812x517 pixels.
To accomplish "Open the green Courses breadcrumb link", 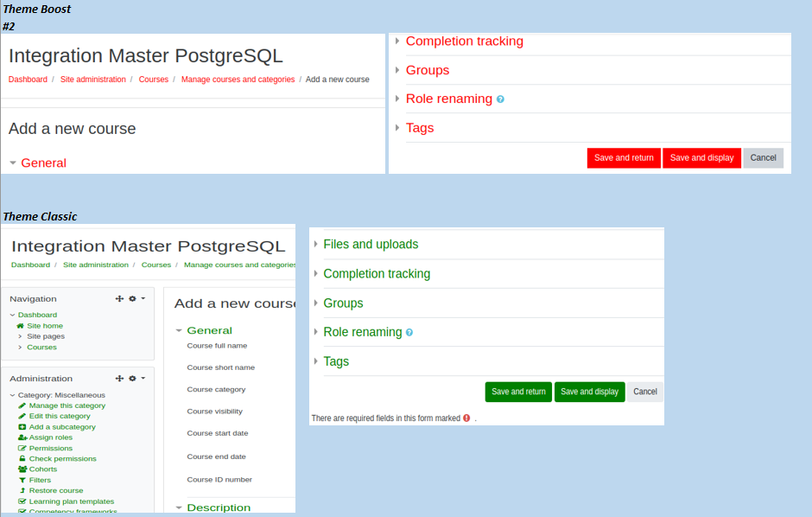I will (x=155, y=265).
